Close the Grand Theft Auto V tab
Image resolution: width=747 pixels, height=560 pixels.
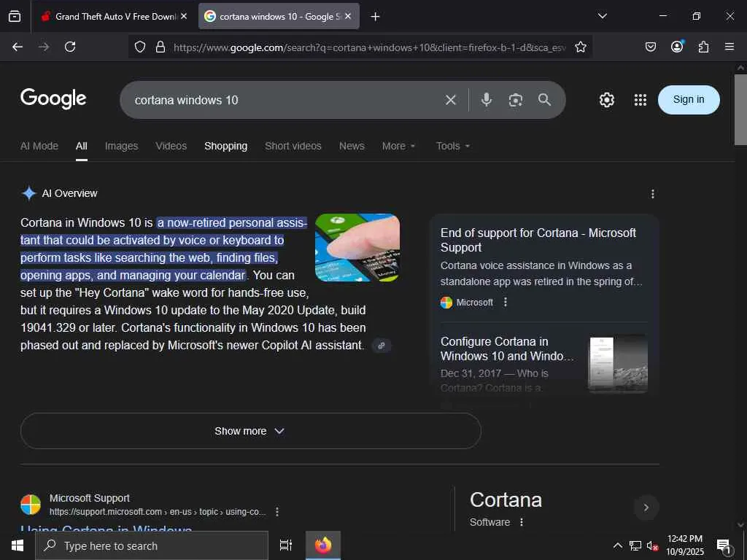pos(184,16)
